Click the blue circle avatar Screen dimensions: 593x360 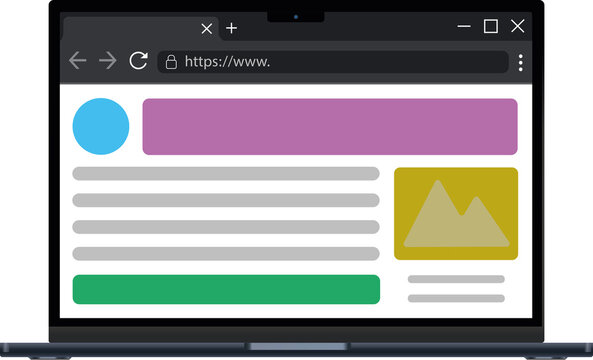[x=101, y=126]
